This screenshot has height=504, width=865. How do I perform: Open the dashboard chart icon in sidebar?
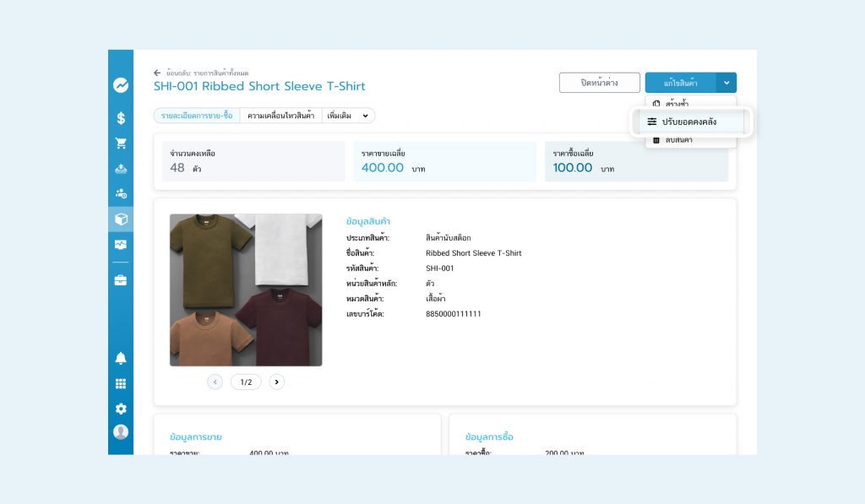pyautogui.click(x=121, y=84)
